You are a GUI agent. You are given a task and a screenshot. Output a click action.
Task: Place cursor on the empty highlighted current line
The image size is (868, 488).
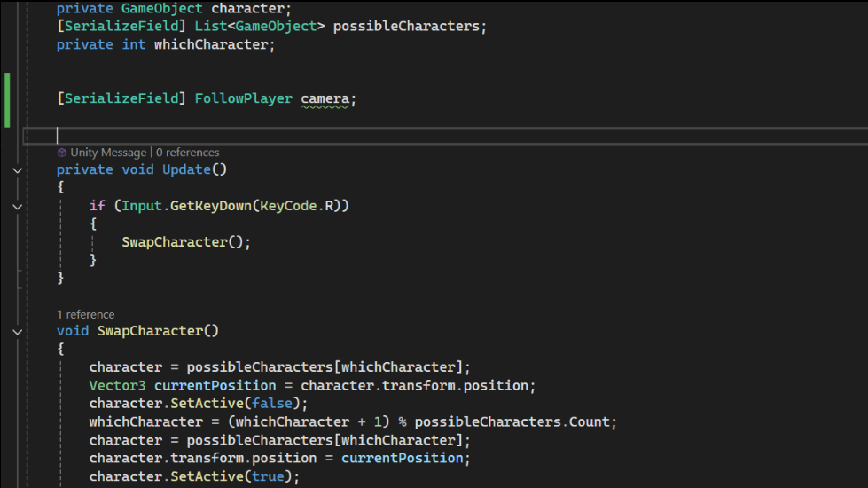point(445,136)
